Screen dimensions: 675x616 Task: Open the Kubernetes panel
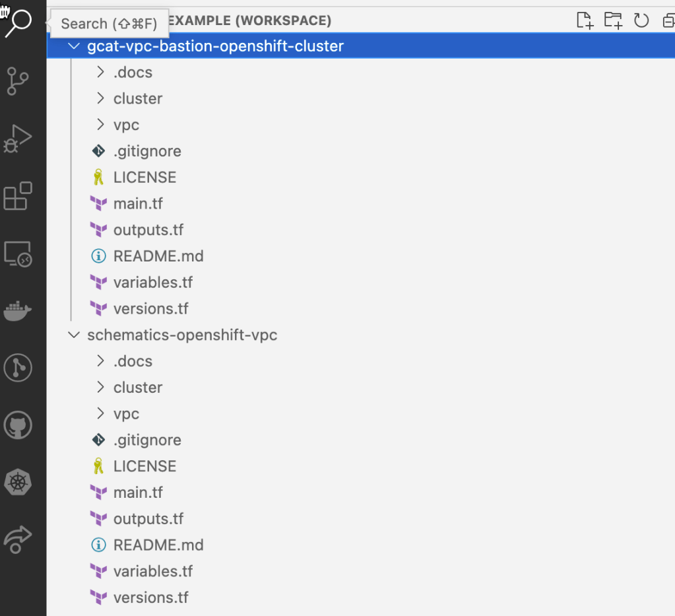tap(18, 483)
